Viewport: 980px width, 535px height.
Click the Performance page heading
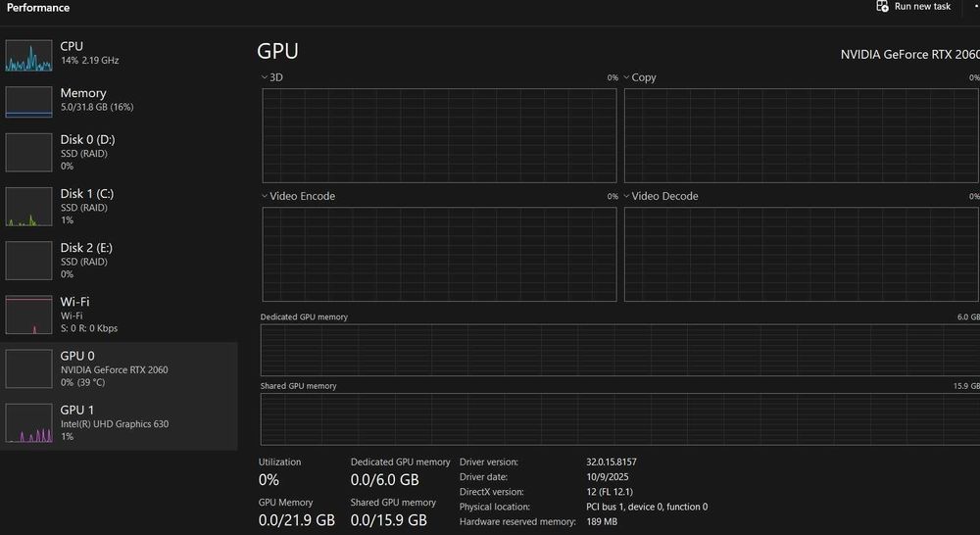(x=38, y=8)
